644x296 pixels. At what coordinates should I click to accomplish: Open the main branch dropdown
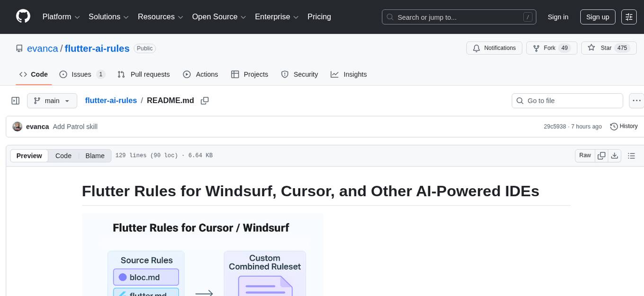52,101
